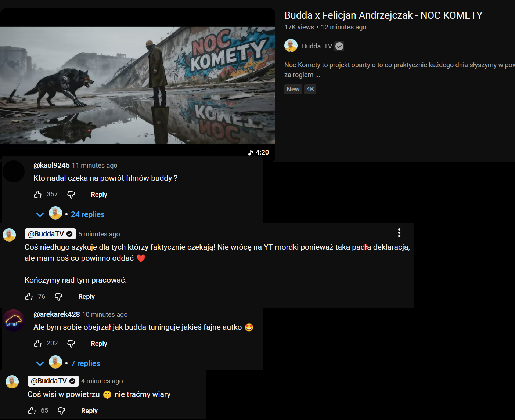Open the Budda. TV channel name
Screen dimensions: 515x420
(317, 46)
